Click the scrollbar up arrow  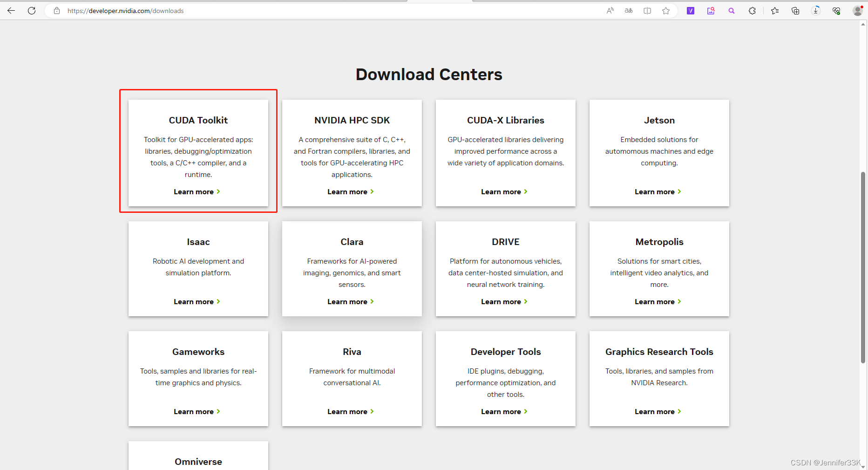pos(863,24)
